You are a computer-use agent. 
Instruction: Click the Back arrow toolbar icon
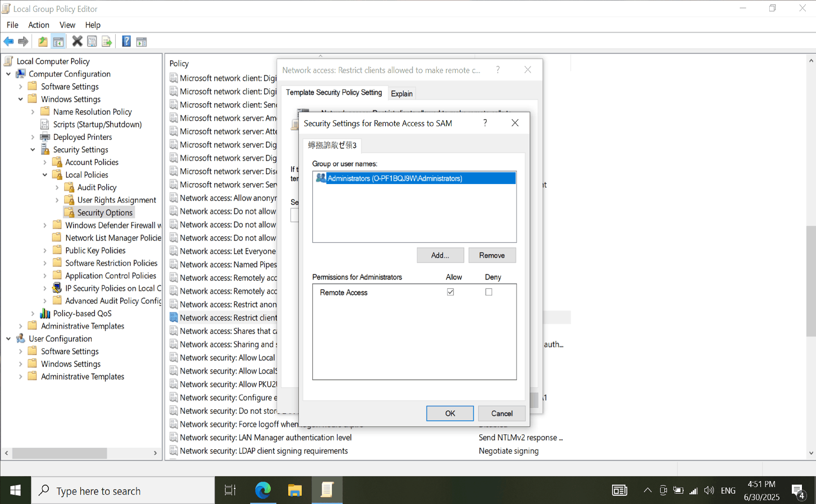coord(8,42)
